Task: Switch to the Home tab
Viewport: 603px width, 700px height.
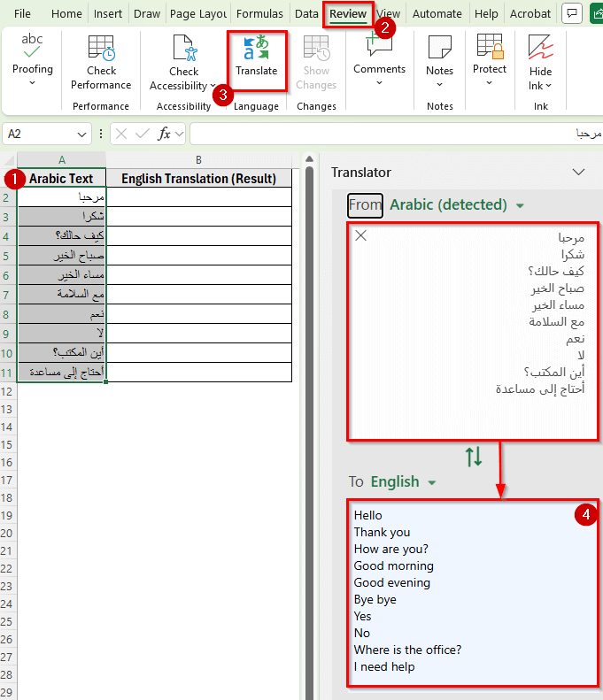Action: point(66,14)
